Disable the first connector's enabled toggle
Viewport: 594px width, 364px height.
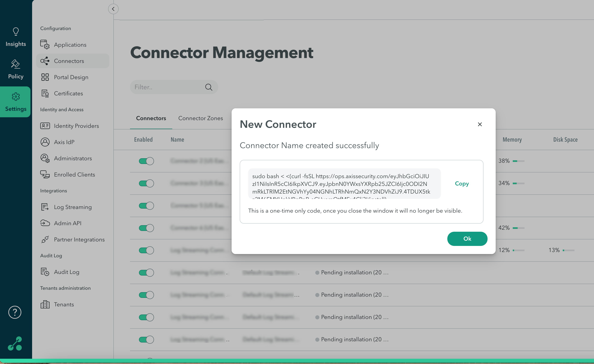(x=146, y=161)
